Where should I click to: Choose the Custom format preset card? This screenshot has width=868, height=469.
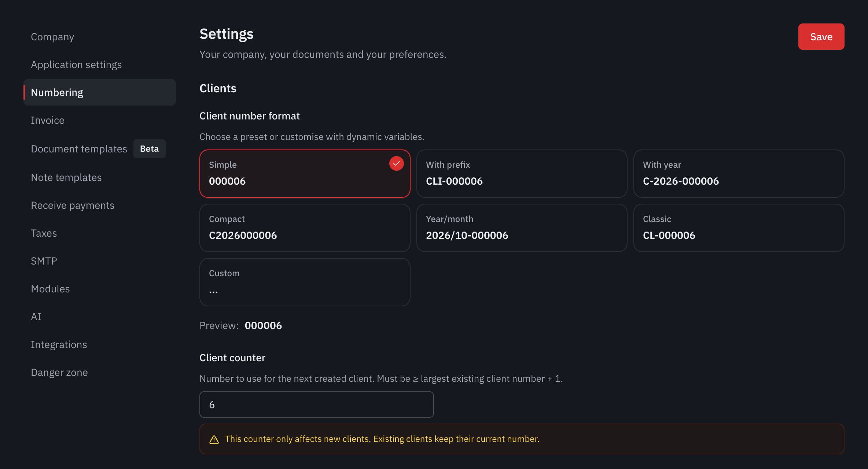305,282
